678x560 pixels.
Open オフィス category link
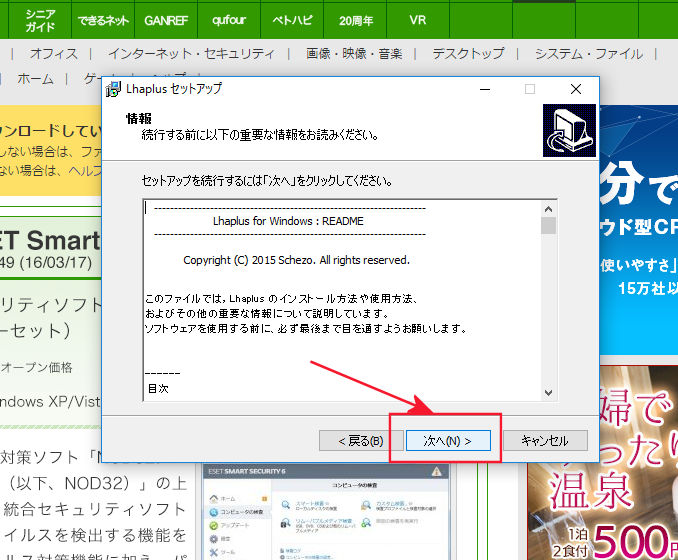54,54
